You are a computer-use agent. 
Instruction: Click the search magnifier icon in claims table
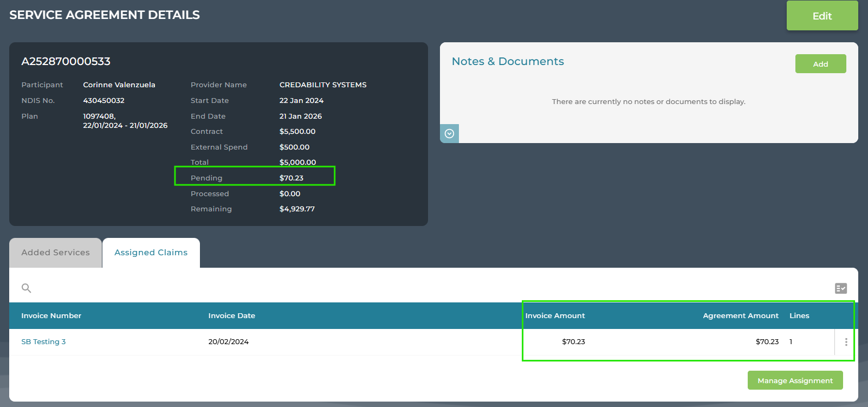point(26,288)
